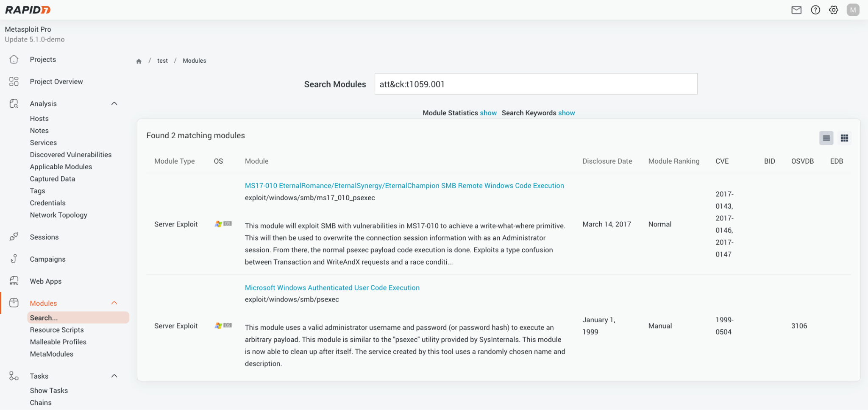868x410 pixels.
Task: Collapse the Analysis section chevron
Action: [114, 103]
